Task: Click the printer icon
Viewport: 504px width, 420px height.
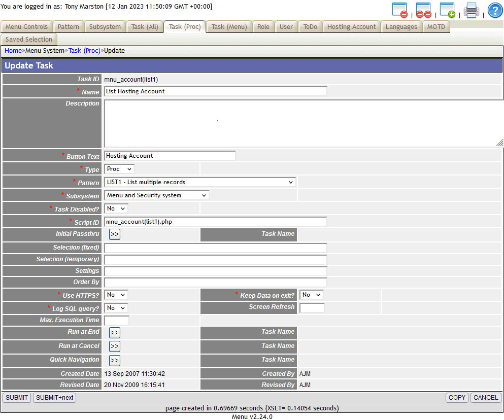Action: click(471, 10)
